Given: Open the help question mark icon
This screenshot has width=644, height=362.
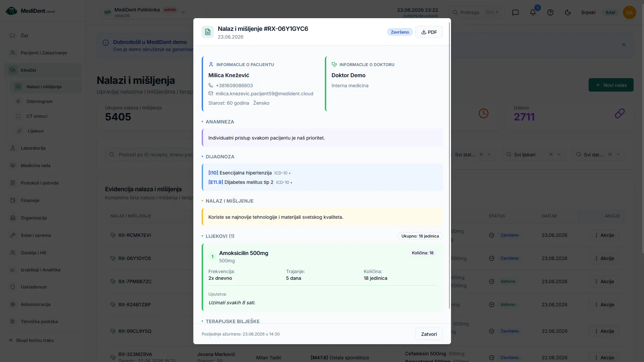Looking at the screenshot, I should 550,12.
